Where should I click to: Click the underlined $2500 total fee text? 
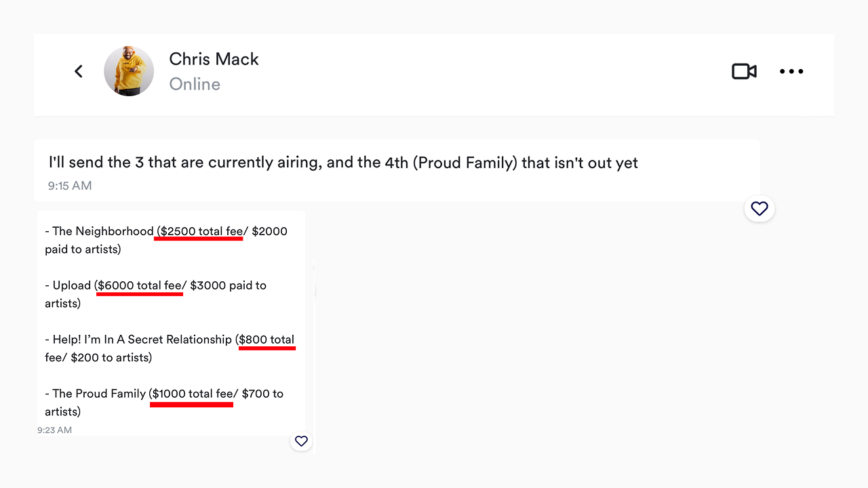[201, 232]
